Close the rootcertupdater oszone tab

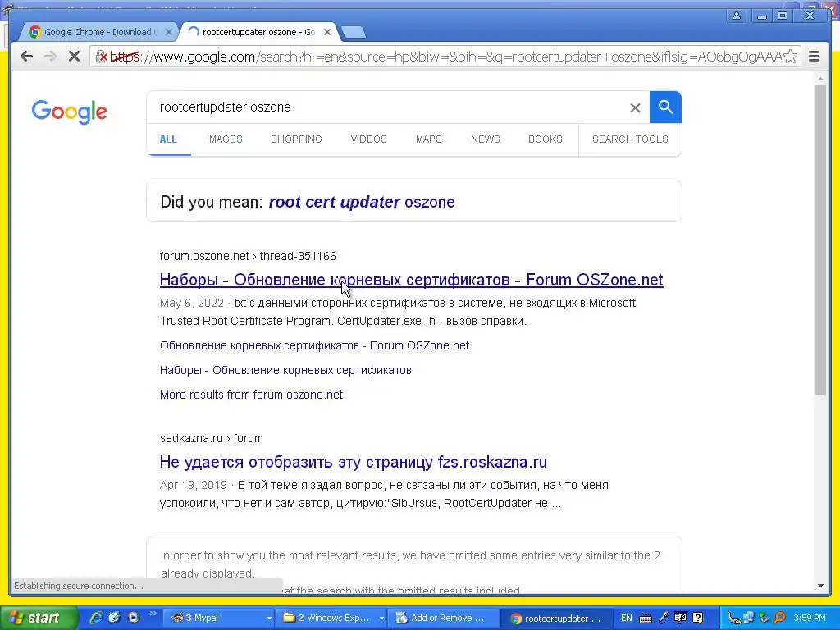pos(327,32)
